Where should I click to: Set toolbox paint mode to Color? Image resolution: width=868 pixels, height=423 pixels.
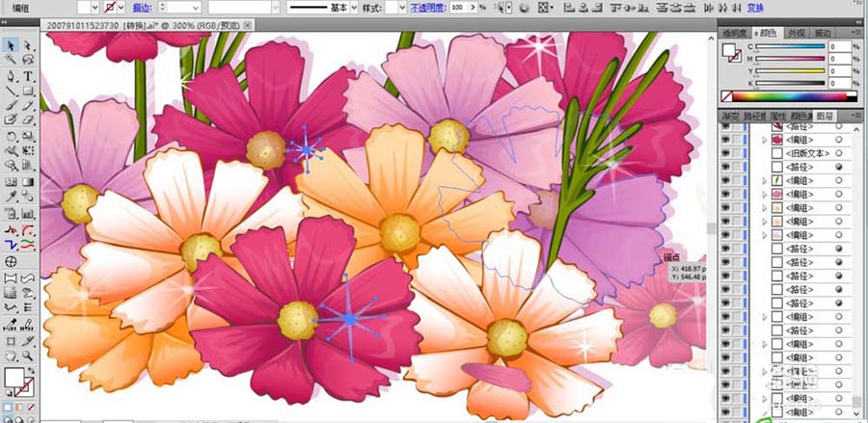[x=8, y=409]
